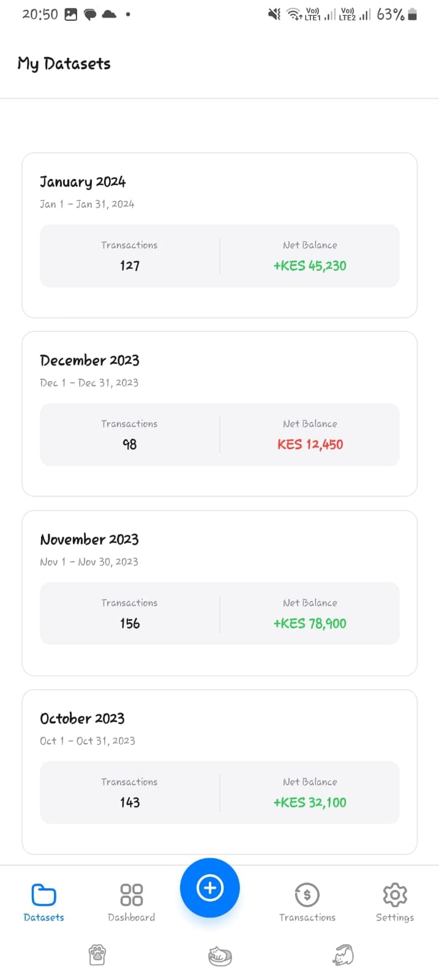The image size is (439, 980).
Task: Open the December 2023 dataset card
Action: [x=219, y=414]
